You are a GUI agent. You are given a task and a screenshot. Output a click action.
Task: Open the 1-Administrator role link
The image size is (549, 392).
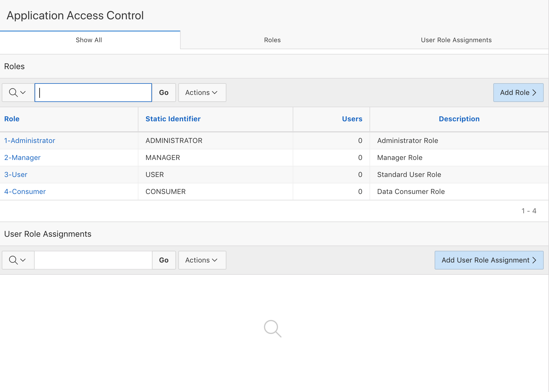pos(30,141)
